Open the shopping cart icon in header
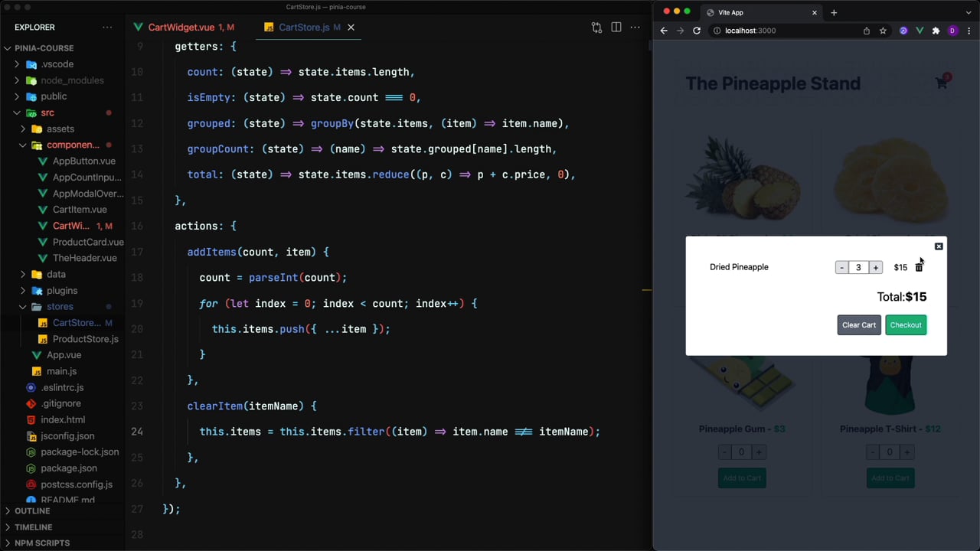This screenshot has width=980, height=551. [942, 83]
